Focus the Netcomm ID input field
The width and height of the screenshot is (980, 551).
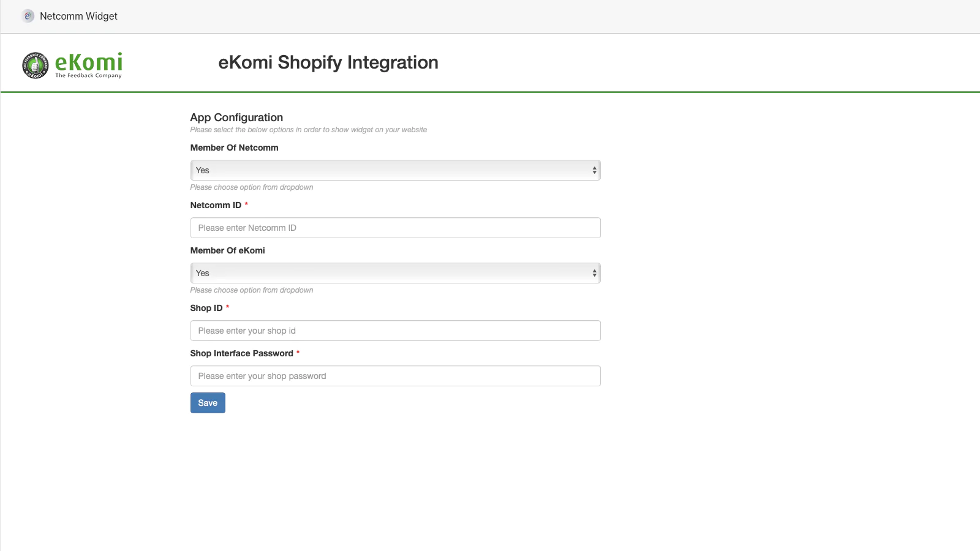395,228
